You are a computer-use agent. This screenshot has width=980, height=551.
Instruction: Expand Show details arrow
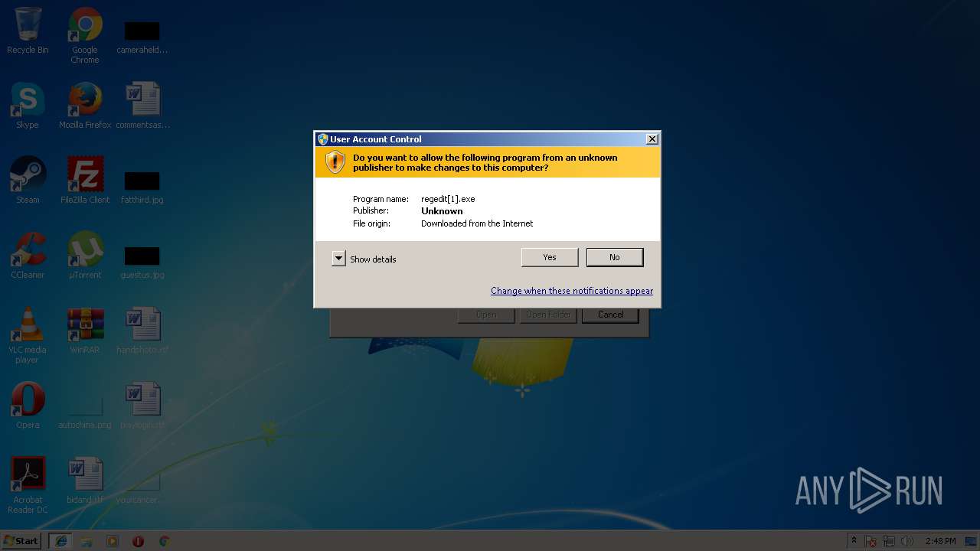(338, 259)
